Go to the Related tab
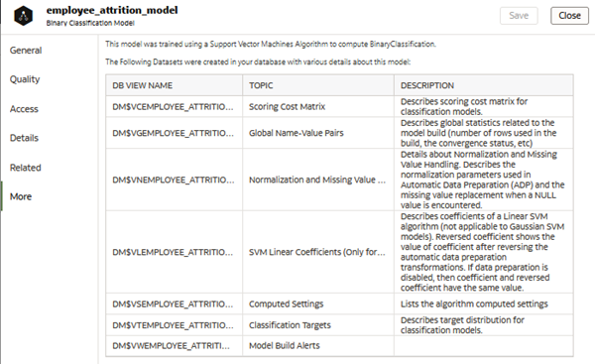 coord(26,168)
